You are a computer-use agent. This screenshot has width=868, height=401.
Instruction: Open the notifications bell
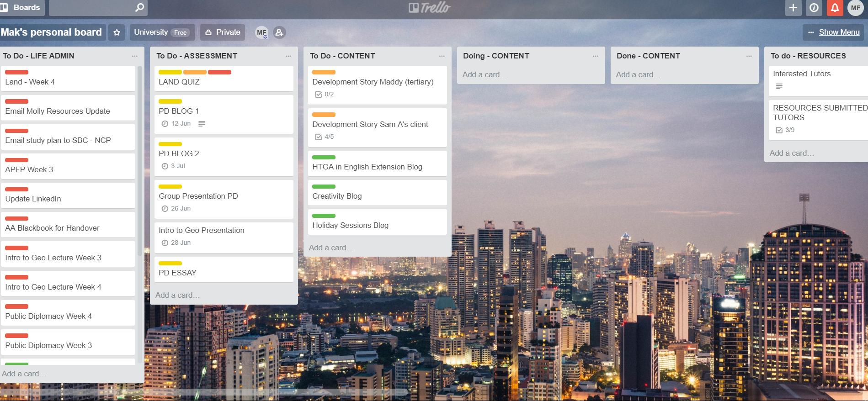pos(835,8)
